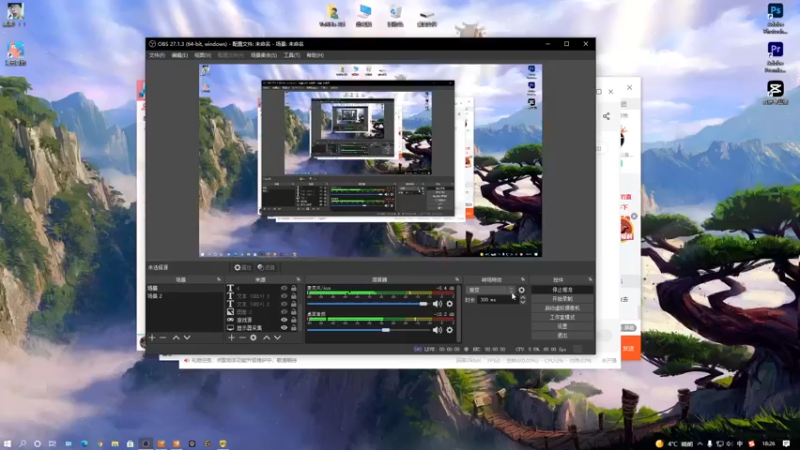Remove selected scene with minus button
The image size is (800, 450).
click(163, 337)
